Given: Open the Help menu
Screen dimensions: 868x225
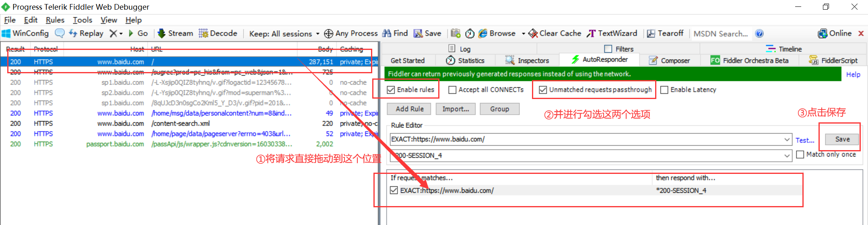Looking at the screenshot, I should coord(134,20).
